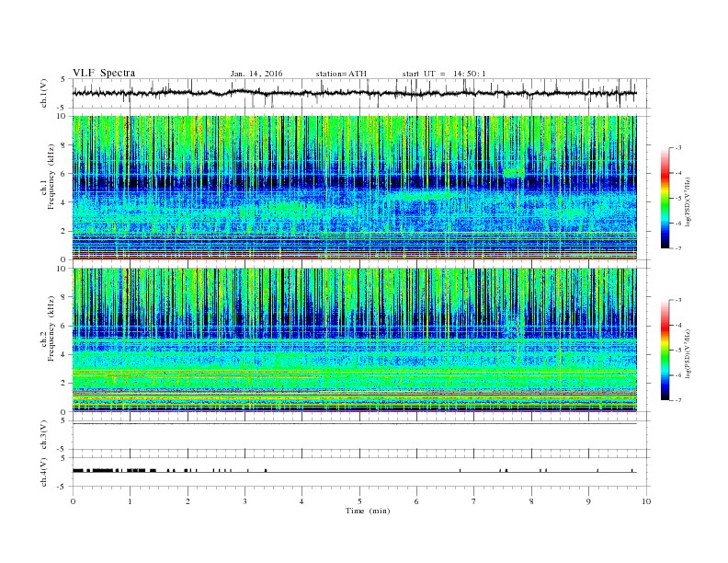Click the "ch.1(V)" waveform axis label
This screenshot has width=728, height=563.
(44, 93)
